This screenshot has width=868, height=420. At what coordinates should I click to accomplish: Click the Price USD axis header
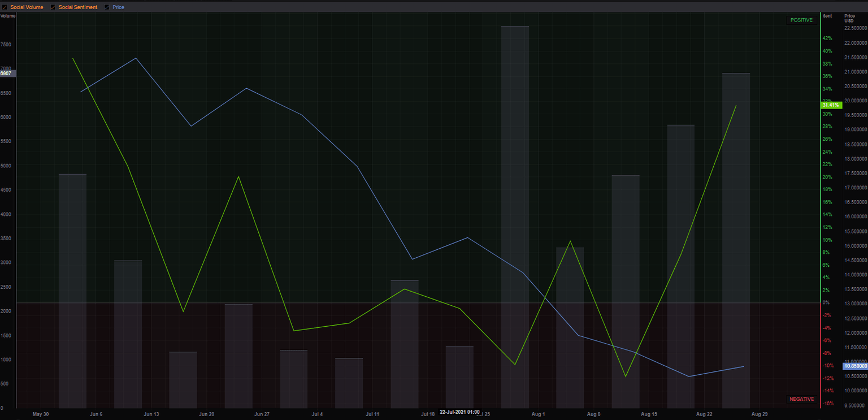pos(849,18)
